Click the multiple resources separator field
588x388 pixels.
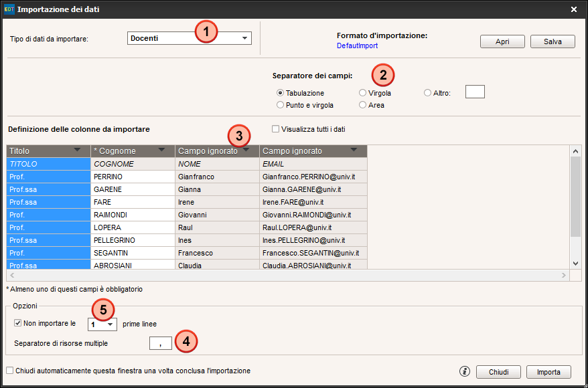(x=161, y=343)
